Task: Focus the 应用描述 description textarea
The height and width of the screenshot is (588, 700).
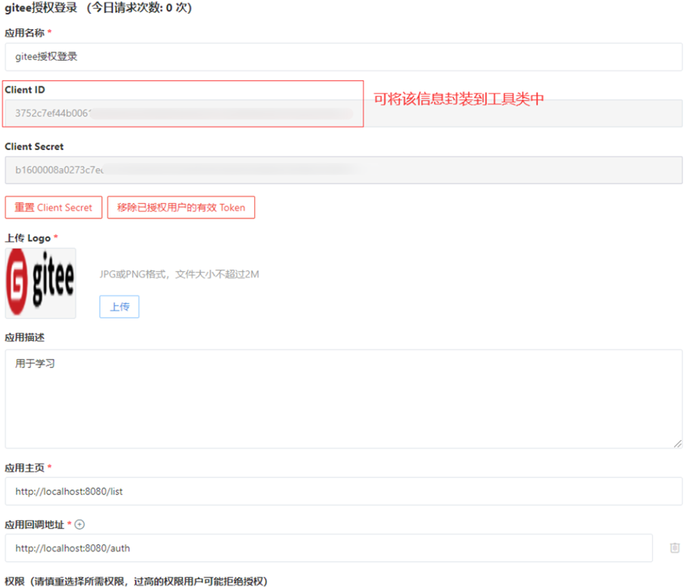Action: click(x=340, y=396)
